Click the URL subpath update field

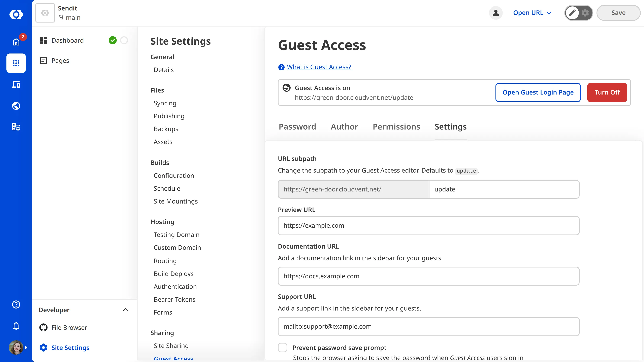504,189
